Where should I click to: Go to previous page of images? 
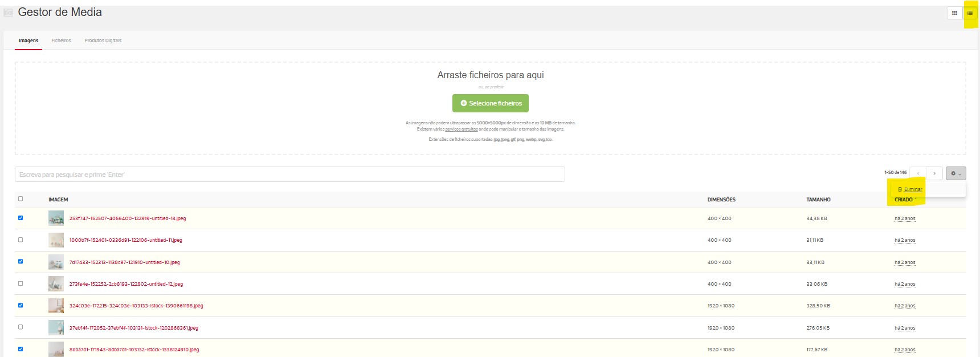click(x=918, y=173)
